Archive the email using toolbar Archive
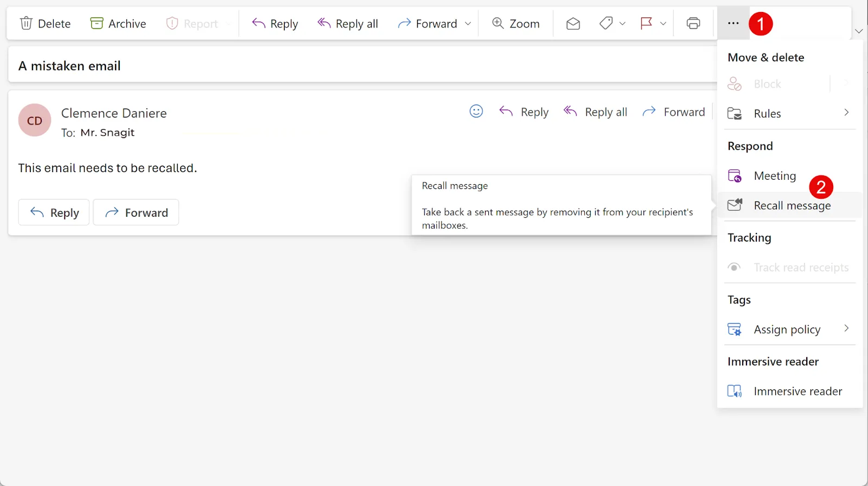This screenshot has height=486, width=868. tap(118, 23)
